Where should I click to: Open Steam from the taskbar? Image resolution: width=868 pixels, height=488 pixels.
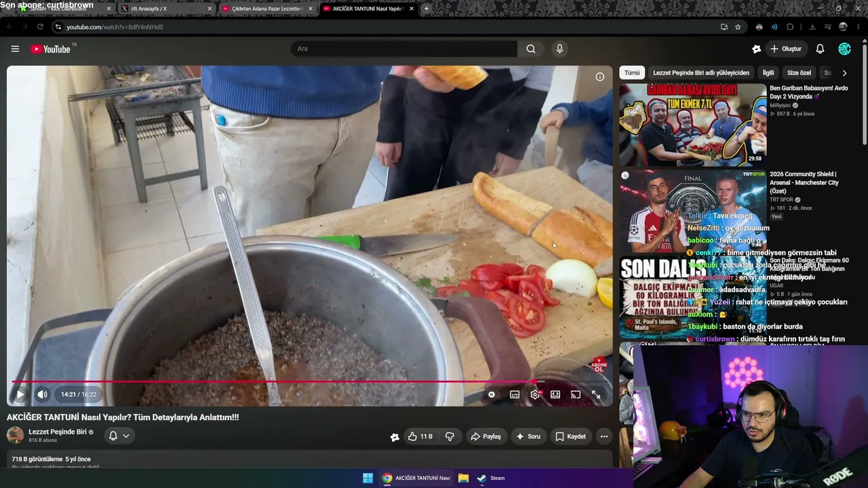pos(491,478)
